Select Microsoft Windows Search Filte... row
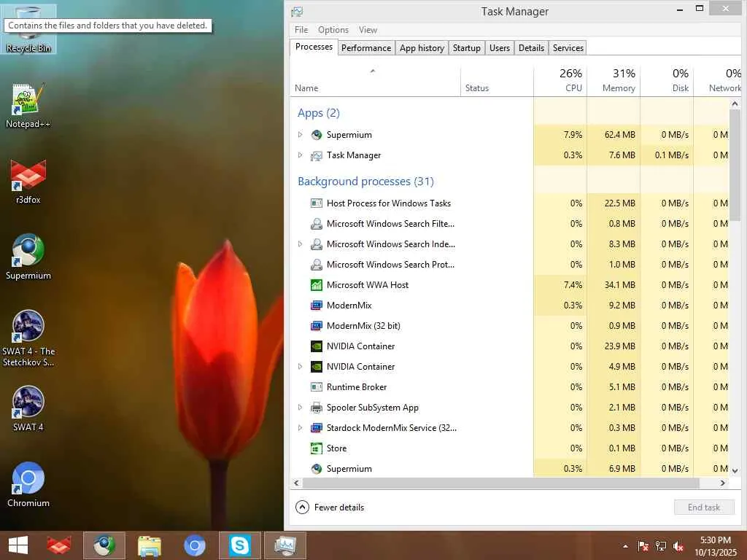This screenshot has height=560, width=747. [x=509, y=224]
